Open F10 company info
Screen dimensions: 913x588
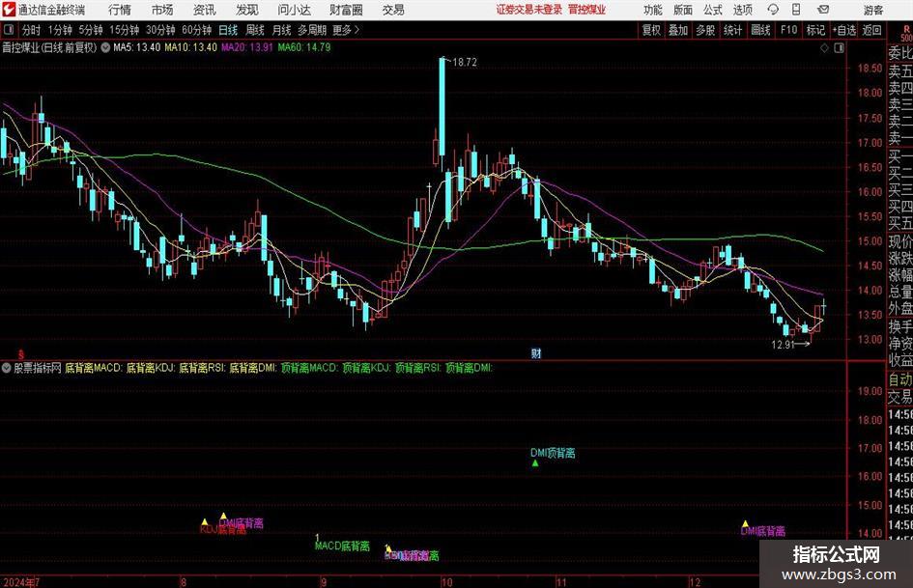point(789,30)
